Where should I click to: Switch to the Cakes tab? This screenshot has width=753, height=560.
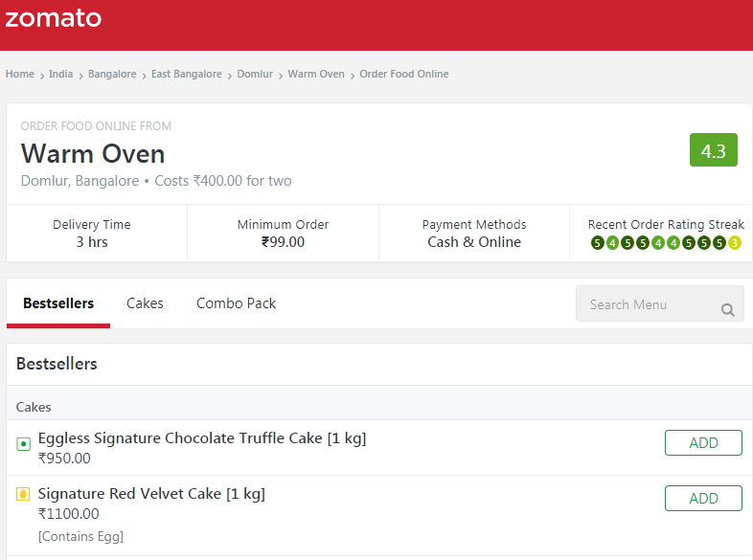pyautogui.click(x=145, y=303)
